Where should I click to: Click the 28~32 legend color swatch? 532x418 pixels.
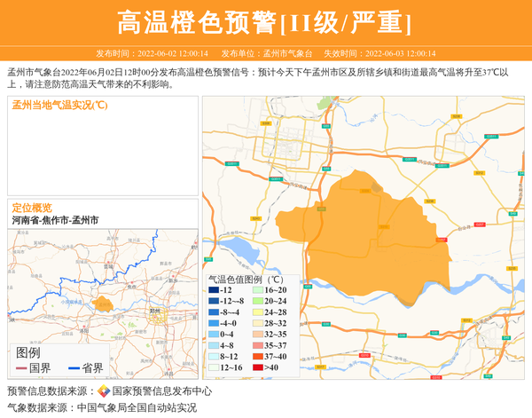point(258,323)
